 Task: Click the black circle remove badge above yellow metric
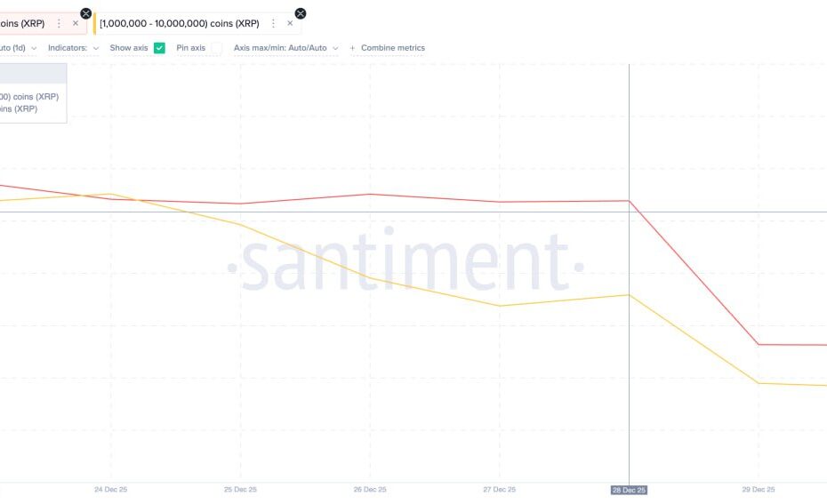tap(301, 13)
